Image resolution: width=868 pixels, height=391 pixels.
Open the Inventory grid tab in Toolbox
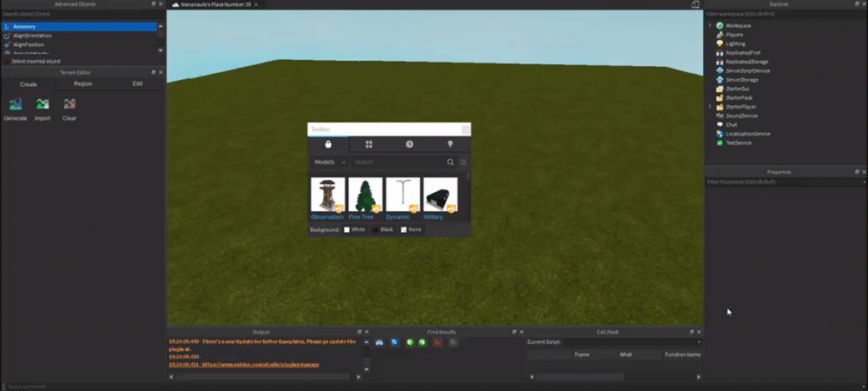point(369,144)
